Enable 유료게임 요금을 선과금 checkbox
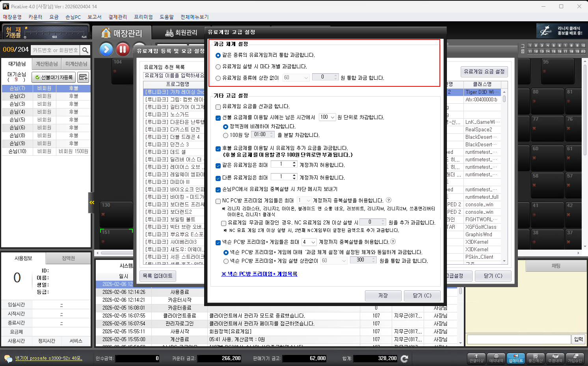Viewport: 588px width, 366px height. click(x=218, y=106)
